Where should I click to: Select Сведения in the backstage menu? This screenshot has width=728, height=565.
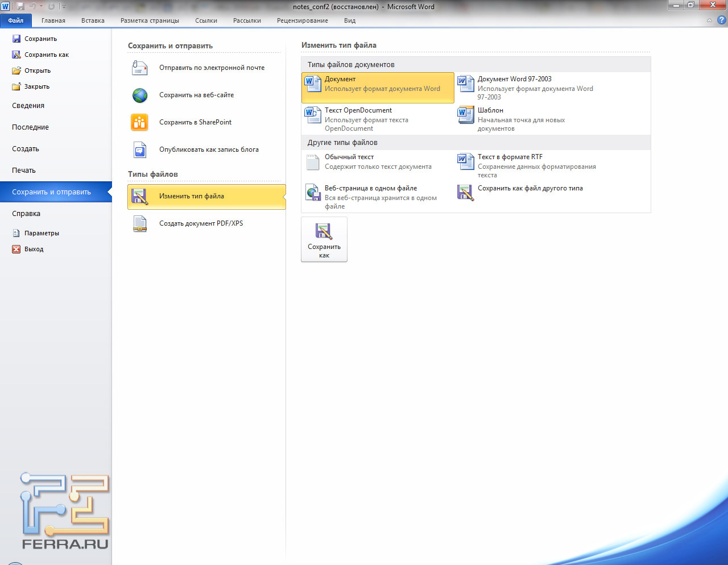(28, 106)
